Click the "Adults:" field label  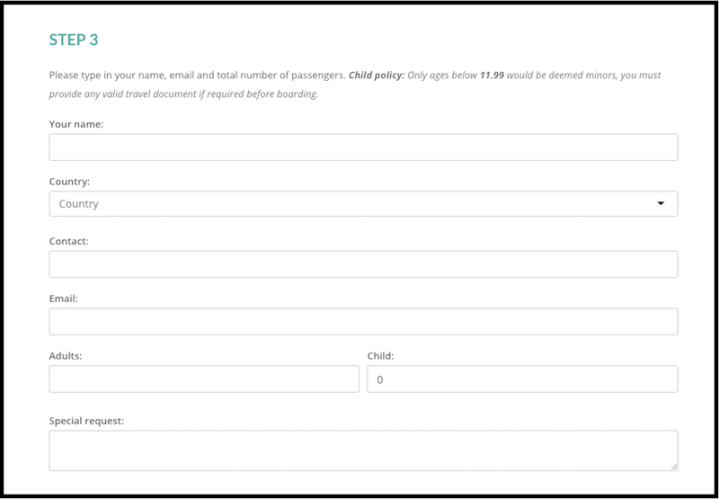[x=65, y=355]
